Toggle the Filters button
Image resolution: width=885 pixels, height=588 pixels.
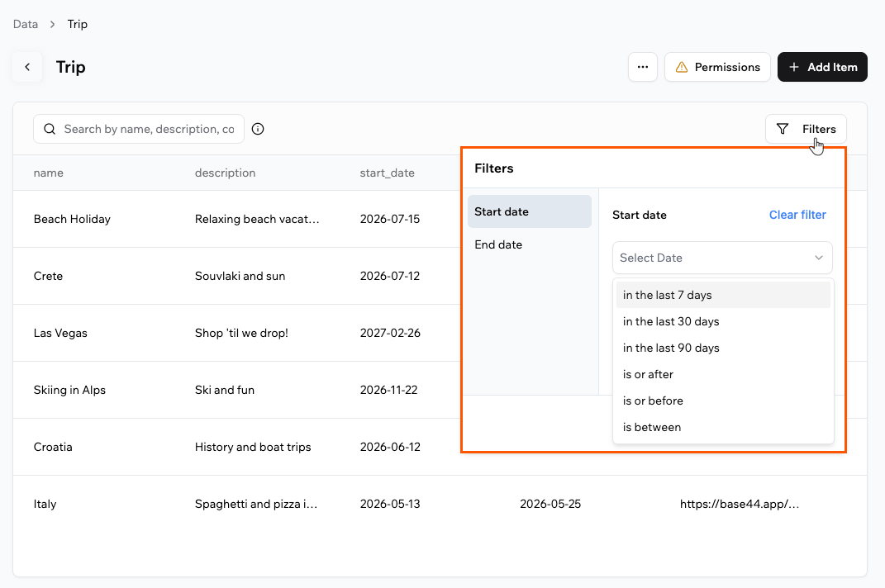coord(806,129)
